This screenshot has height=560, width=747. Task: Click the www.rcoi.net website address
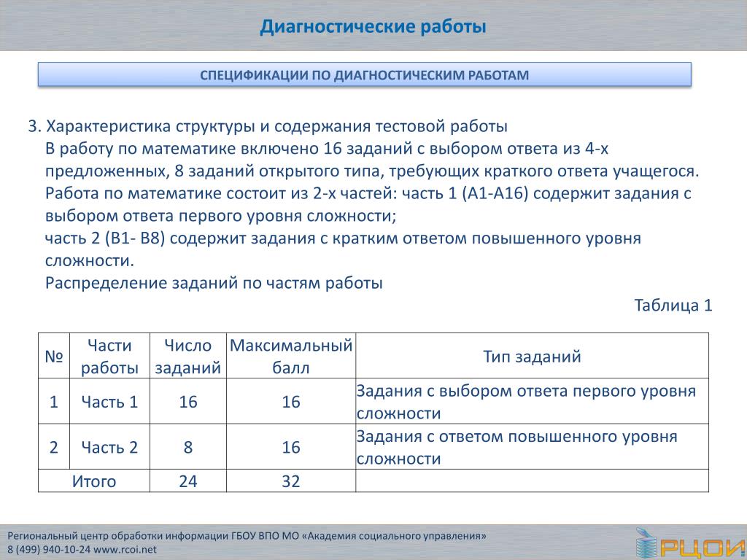[125, 549]
